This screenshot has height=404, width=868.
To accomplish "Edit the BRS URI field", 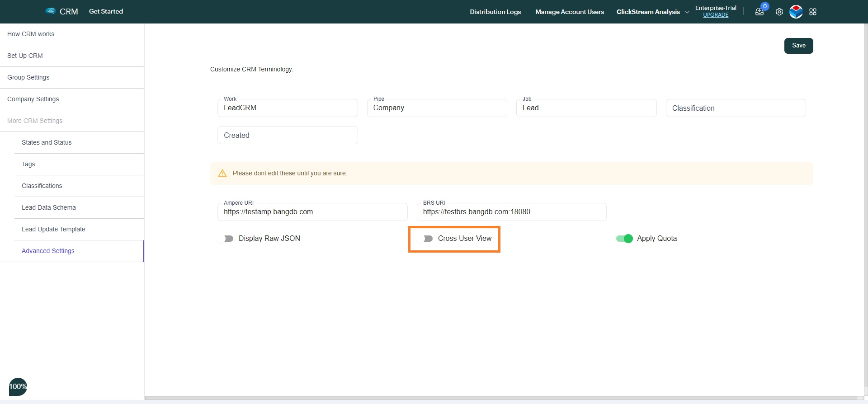I will 512,212.
